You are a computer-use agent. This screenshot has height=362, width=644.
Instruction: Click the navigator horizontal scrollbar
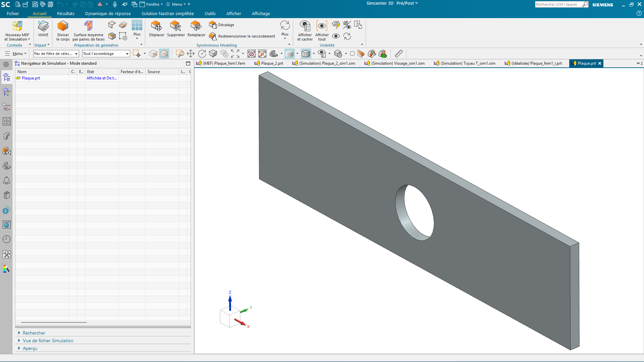[x=54, y=322]
